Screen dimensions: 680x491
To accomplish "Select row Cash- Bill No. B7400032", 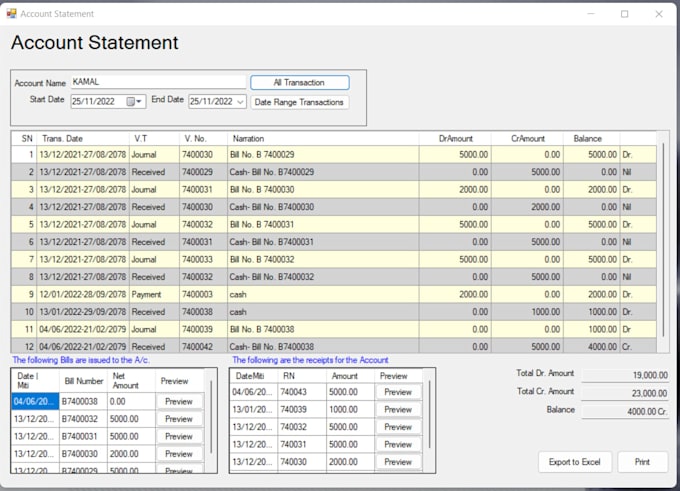I will click(x=333, y=277).
